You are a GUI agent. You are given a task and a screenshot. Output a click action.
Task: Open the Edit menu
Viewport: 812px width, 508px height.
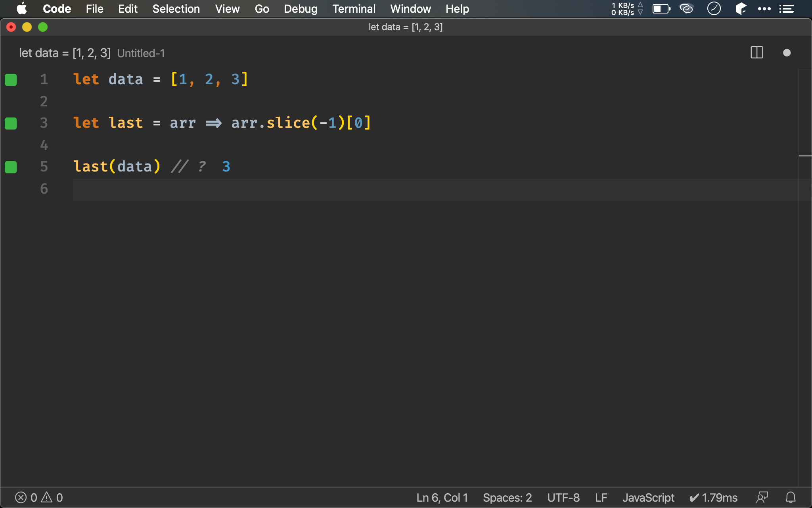tap(128, 9)
